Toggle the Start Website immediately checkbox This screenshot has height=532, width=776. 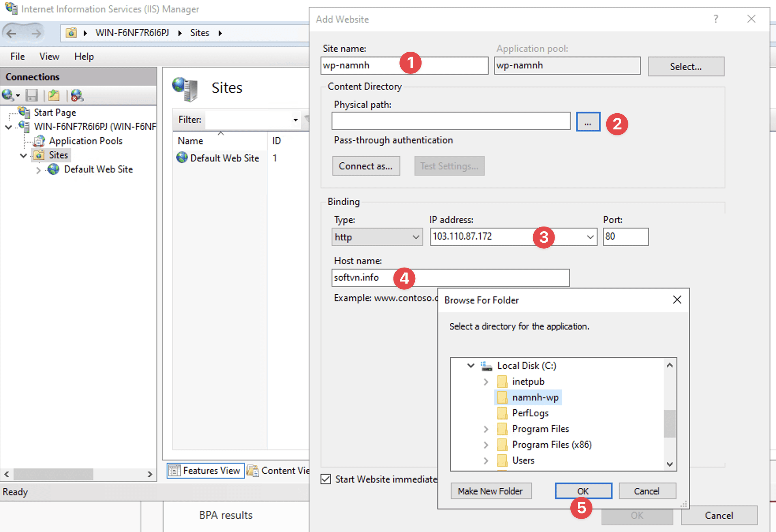326,479
